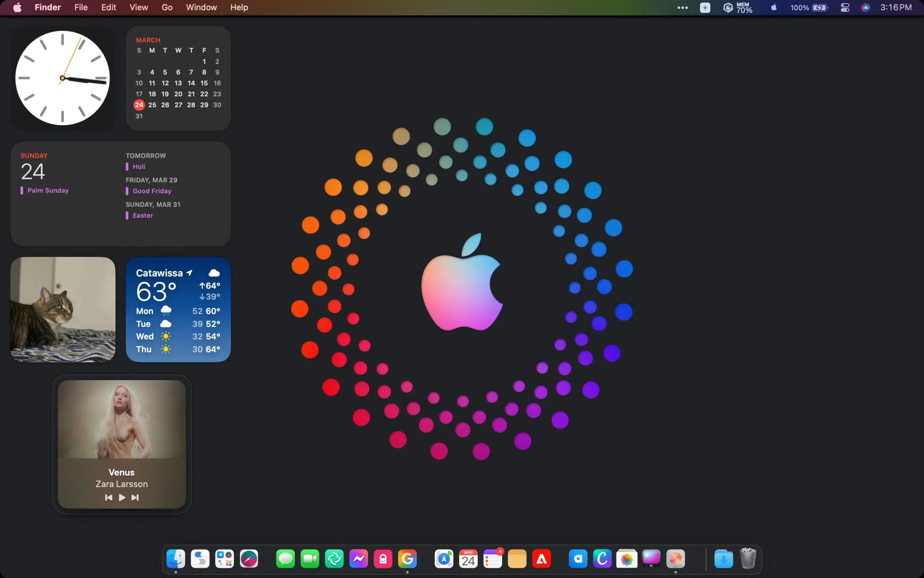Open the Apple menu
Viewport: 924px width, 578px height.
pos(18,8)
